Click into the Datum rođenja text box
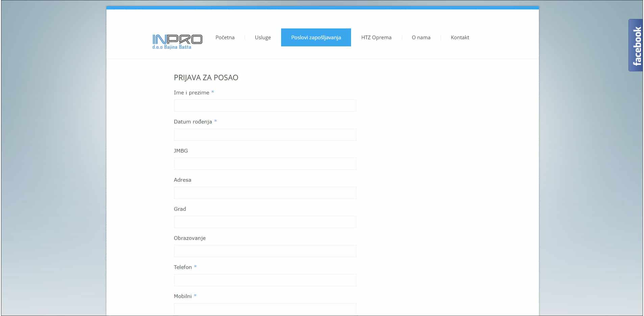644x316 pixels. pyautogui.click(x=265, y=135)
